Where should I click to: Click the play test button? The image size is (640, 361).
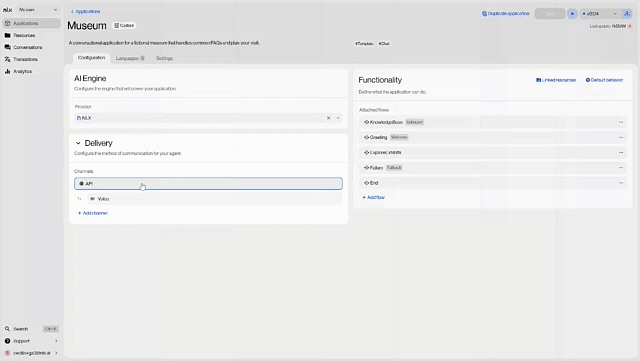click(572, 13)
